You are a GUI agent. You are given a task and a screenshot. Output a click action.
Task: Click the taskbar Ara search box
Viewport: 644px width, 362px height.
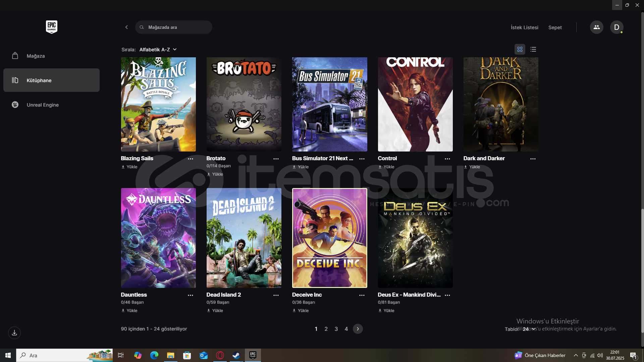64,355
